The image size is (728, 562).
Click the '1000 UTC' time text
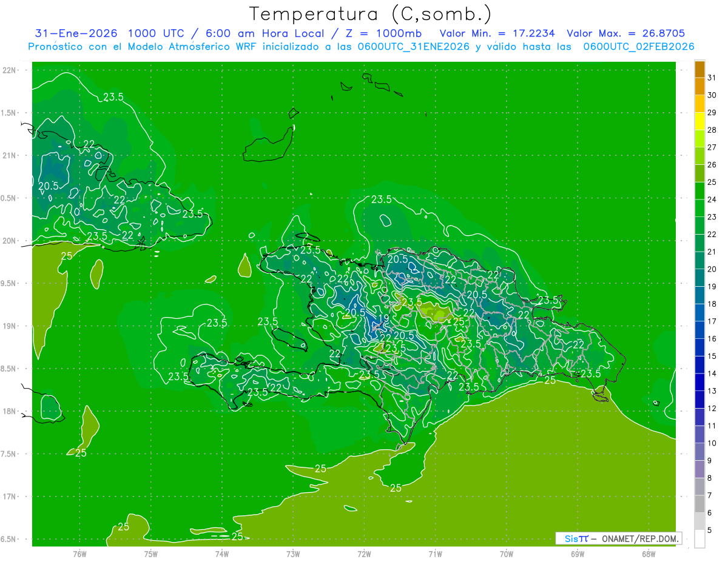pos(158,33)
